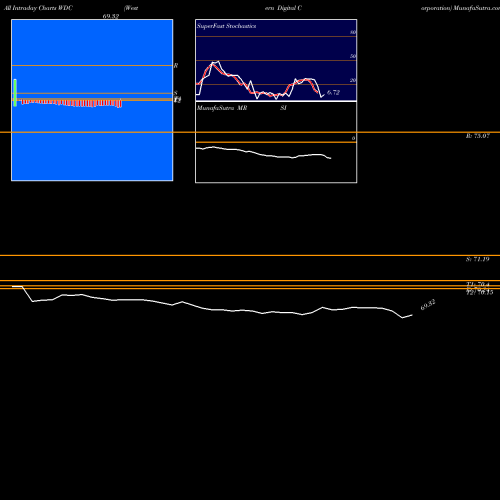Click the stochastics value 6.72
The height and width of the screenshot is (500, 500).
tap(333, 93)
